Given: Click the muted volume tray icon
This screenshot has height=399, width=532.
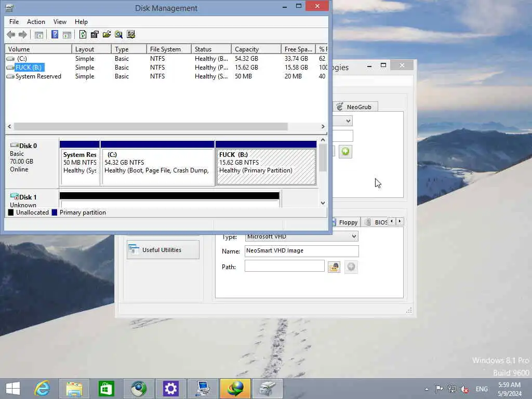Looking at the screenshot, I should click(x=464, y=389).
